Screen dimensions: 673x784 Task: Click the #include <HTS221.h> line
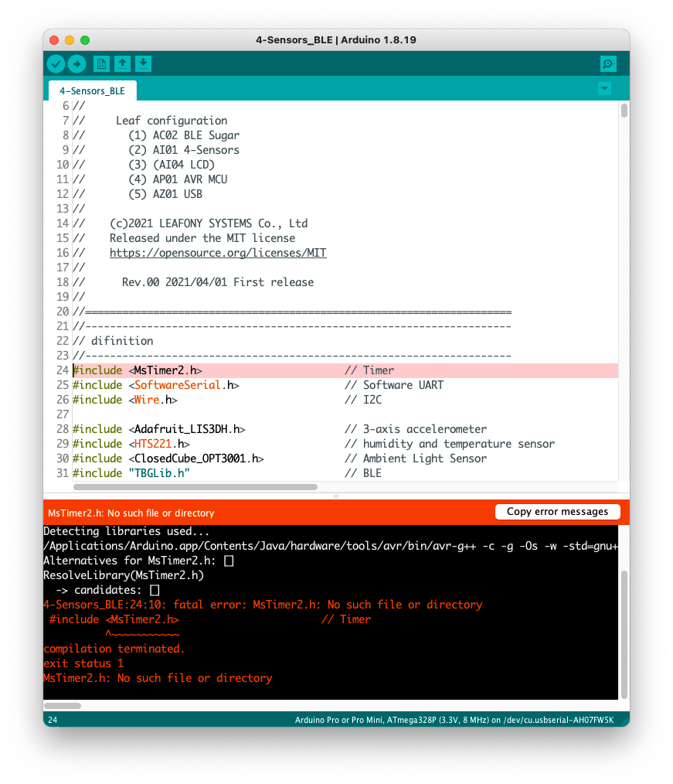click(131, 444)
